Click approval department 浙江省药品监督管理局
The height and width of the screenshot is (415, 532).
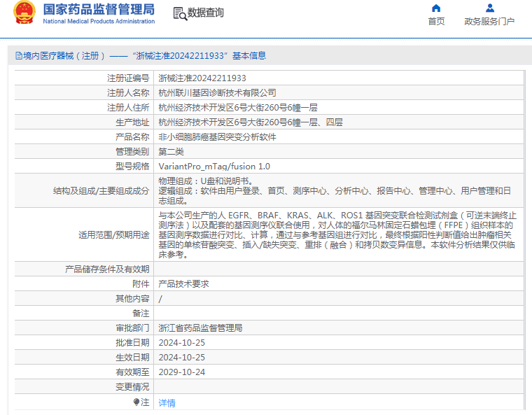click(x=200, y=328)
